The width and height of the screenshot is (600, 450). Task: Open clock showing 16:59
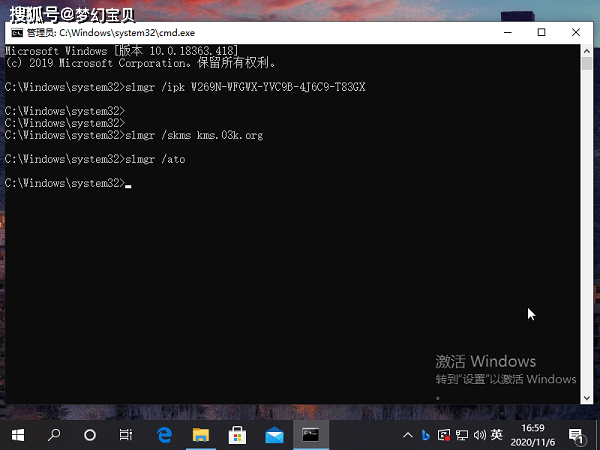[533, 435]
